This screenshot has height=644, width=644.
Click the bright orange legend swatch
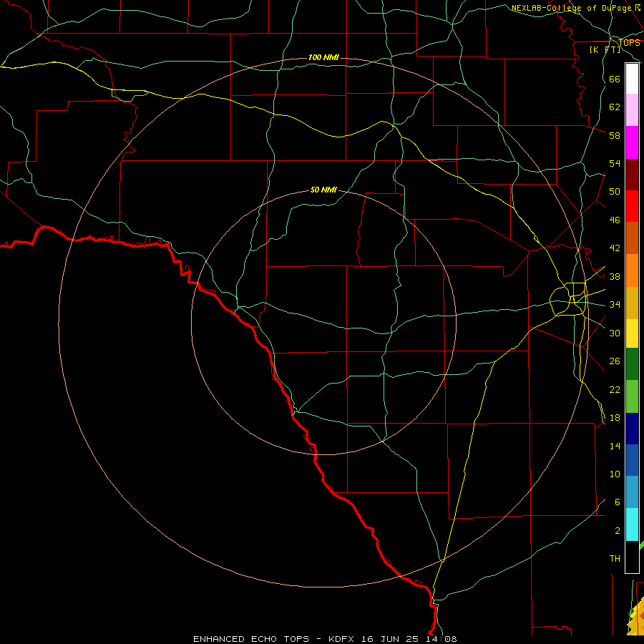[632, 270]
